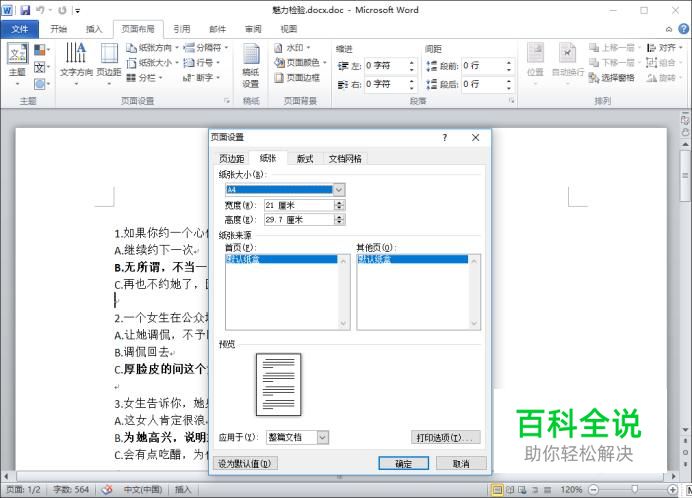This screenshot has height=498, width=692.
Task: Expand the 应用于 整篇文档 dropdown
Action: 323,437
